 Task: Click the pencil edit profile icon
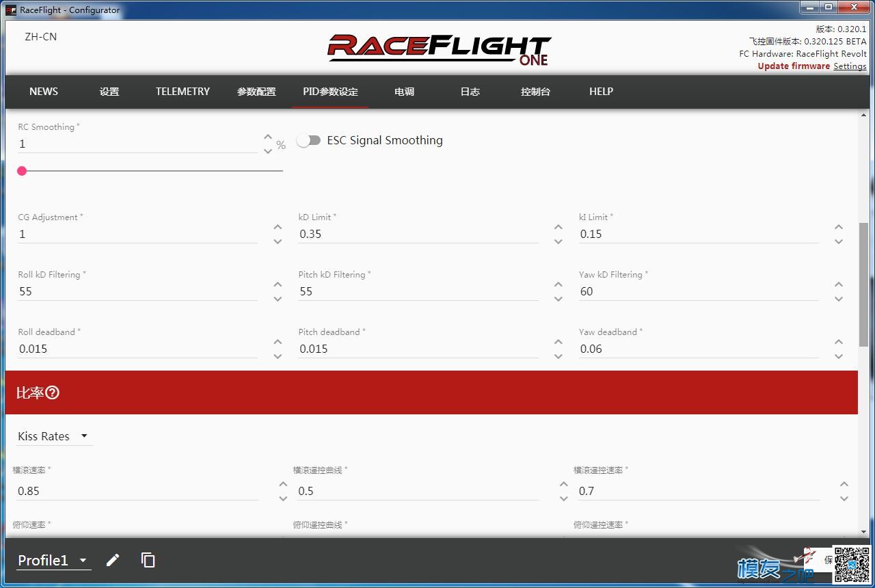point(113,560)
